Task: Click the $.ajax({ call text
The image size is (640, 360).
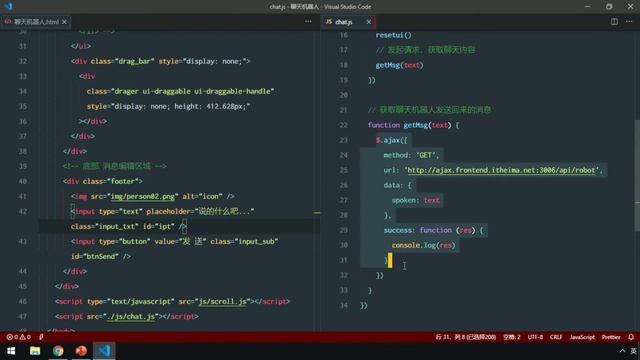Action: point(391,140)
